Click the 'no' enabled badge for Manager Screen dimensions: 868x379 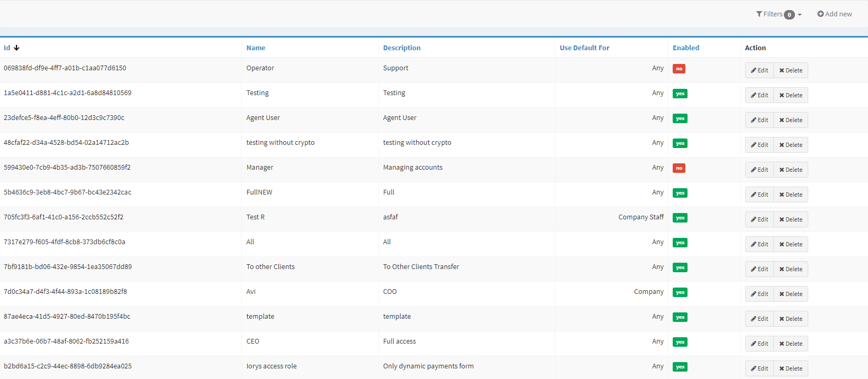point(679,168)
